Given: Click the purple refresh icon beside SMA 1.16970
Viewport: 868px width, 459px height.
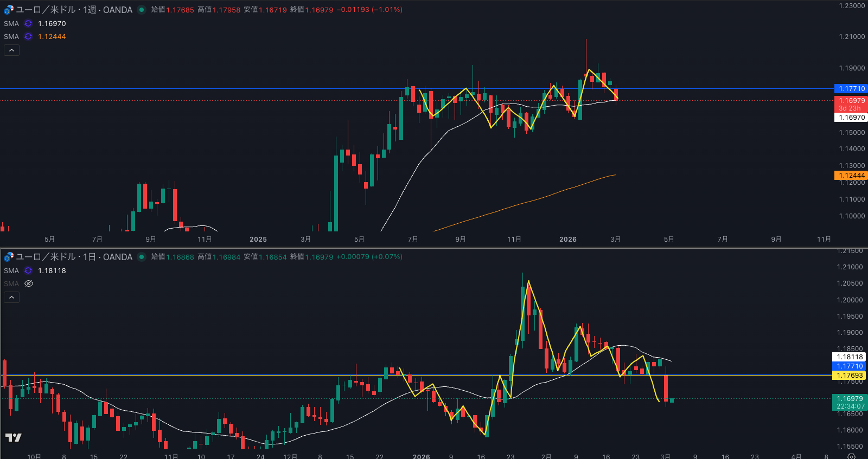Looking at the screenshot, I should coord(28,24).
